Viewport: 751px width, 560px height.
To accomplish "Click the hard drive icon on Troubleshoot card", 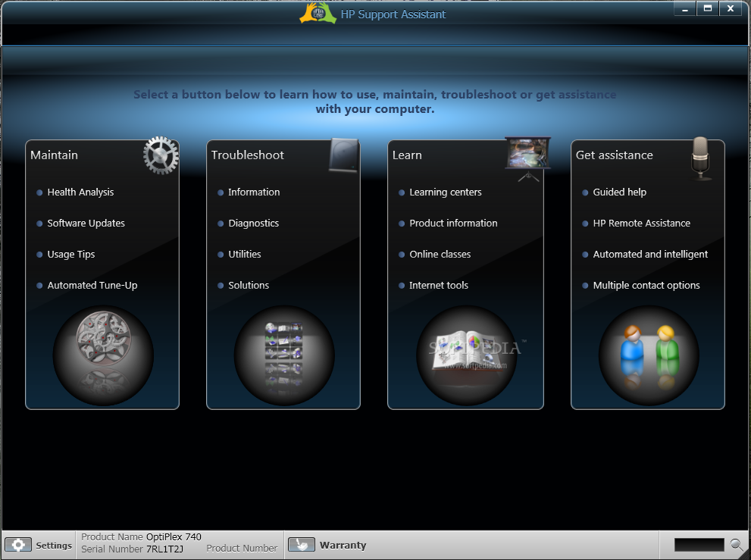I will pos(344,155).
